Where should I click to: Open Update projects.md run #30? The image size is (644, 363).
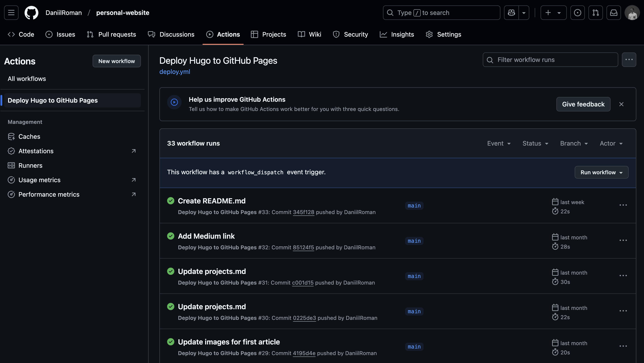point(212,307)
